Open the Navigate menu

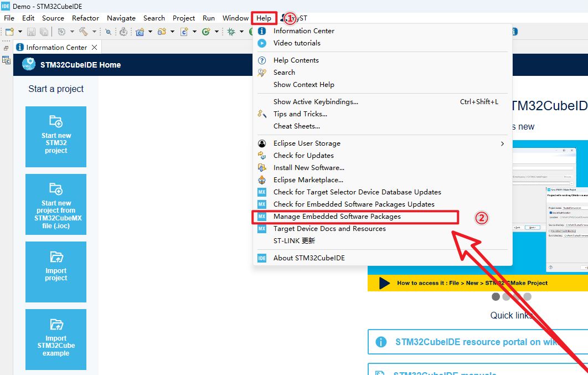coord(121,18)
